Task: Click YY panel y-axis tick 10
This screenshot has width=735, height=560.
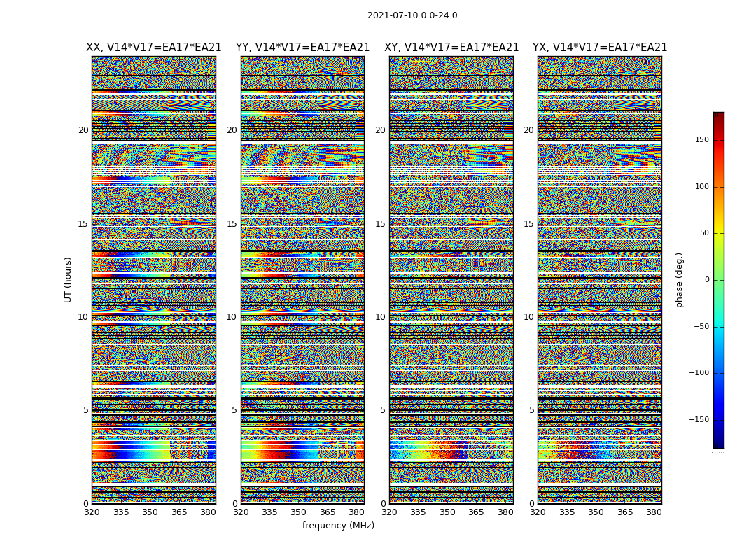Action: pos(232,317)
